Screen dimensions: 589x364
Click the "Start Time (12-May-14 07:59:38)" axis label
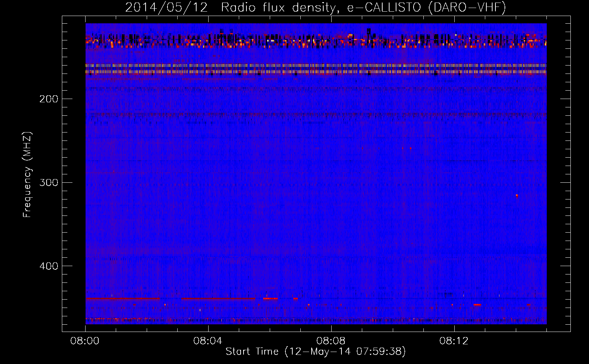tap(316, 352)
